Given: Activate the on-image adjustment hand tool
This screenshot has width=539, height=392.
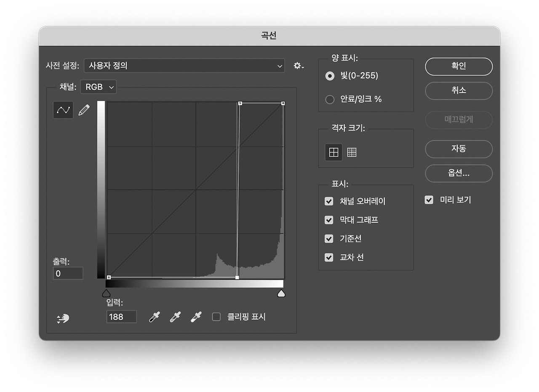Looking at the screenshot, I should 63,319.
